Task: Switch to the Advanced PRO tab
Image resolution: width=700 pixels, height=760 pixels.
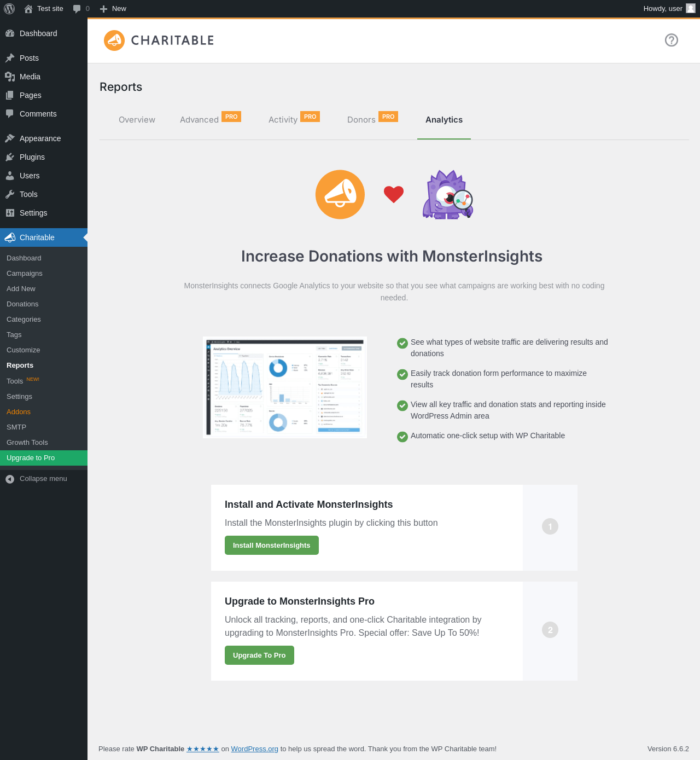Action: 211,119
